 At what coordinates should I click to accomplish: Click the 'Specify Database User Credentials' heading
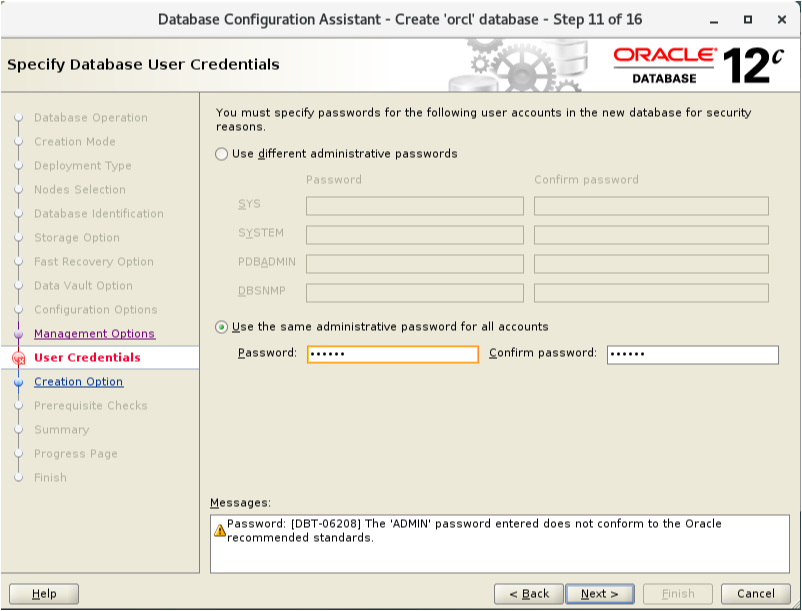pos(143,65)
